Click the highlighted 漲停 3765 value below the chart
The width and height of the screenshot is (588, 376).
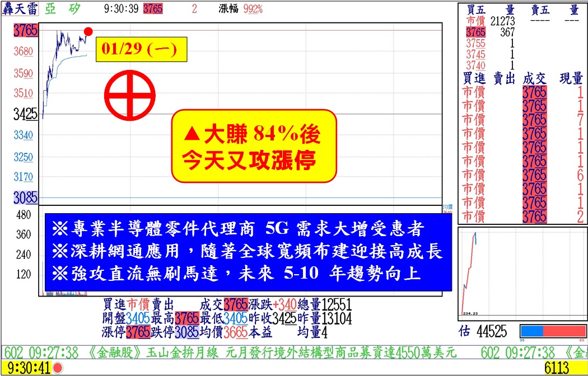coord(138,332)
